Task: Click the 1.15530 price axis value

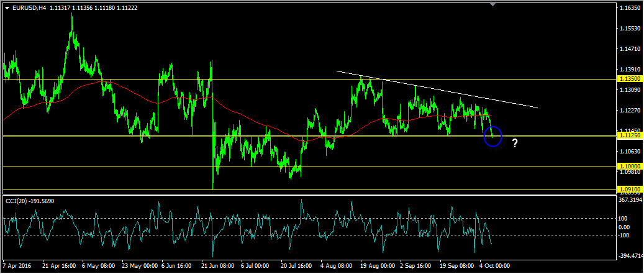Action: [x=632, y=29]
